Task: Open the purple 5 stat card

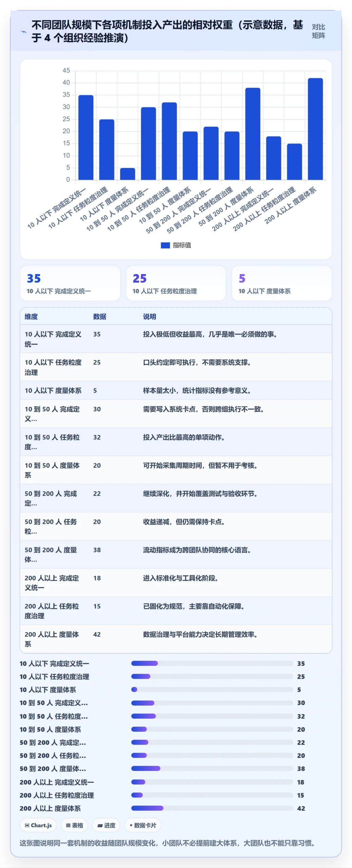Action: (281, 283)
